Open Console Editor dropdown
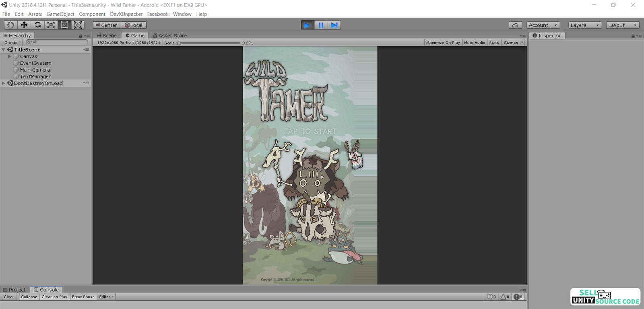 [x=107, y=297]
